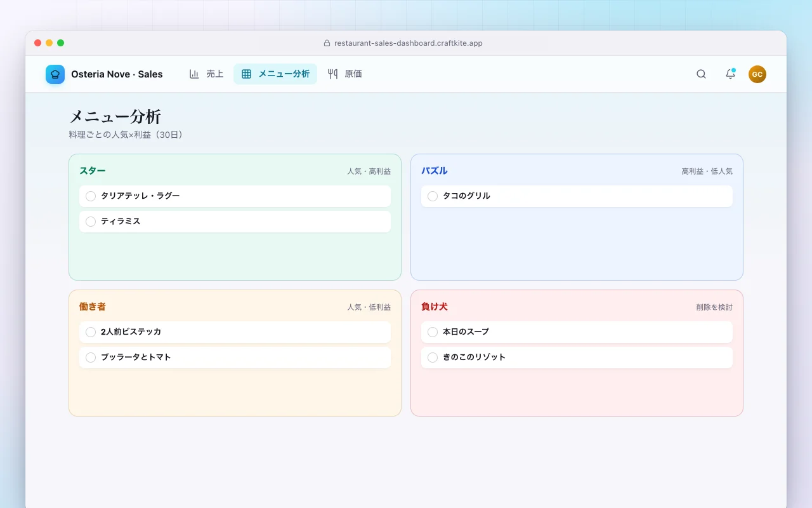Select the タコのグリル radio button
The width and height of the screenshot is (812, 508).
(x=433, y=196)
